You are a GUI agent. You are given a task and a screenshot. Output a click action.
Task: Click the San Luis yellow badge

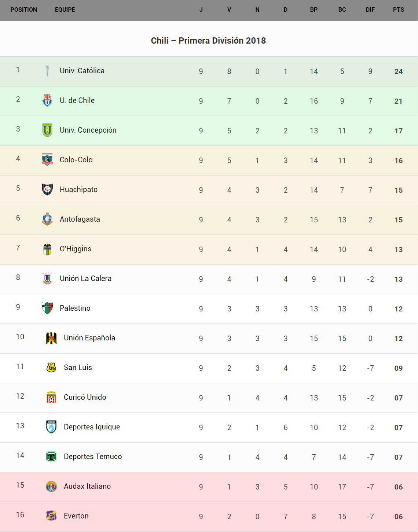(x=51, y=367)
